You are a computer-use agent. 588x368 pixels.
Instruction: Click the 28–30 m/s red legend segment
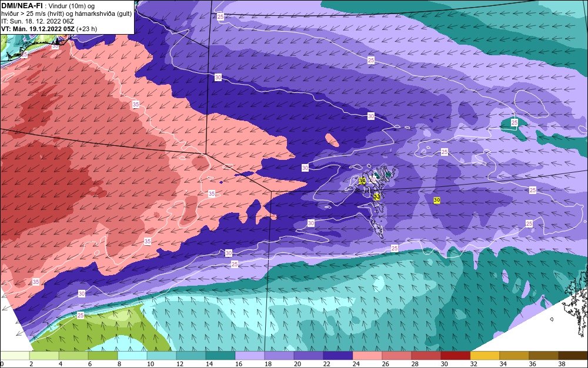[x=426, y=356]
